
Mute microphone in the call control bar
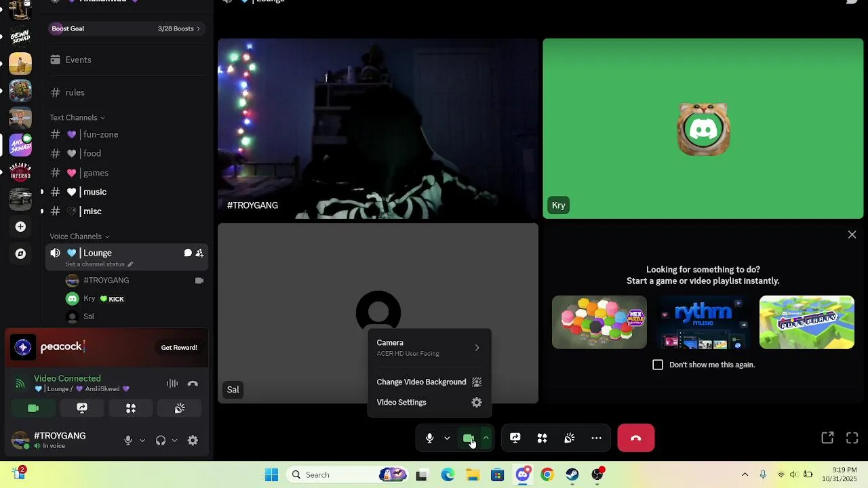tap(429, 439)
